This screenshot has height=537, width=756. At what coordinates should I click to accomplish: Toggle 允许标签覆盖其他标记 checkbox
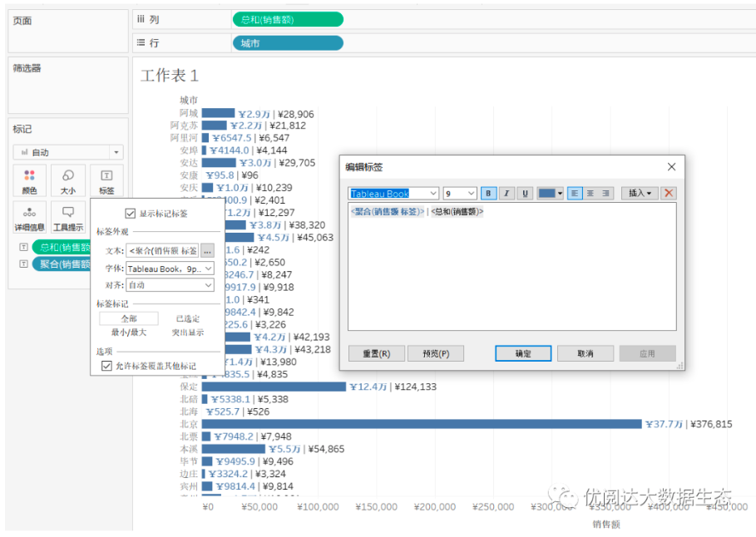[x=106, y=366]
